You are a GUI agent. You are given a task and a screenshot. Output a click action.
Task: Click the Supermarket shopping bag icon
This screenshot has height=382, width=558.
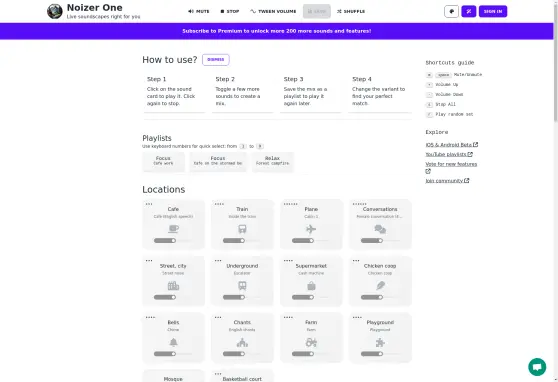(311, 286)
